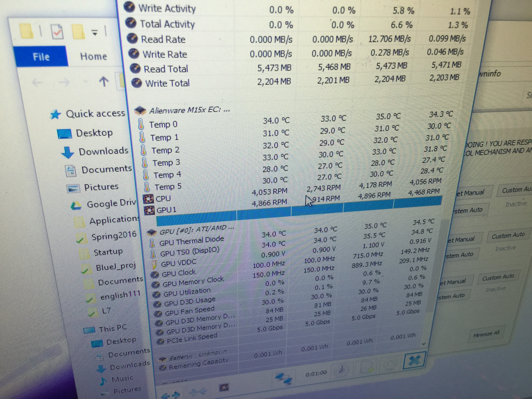
Task: Click the GPU Thermal Diode thermometer icon
Action: pyautogui.click(x=152, y=243)
